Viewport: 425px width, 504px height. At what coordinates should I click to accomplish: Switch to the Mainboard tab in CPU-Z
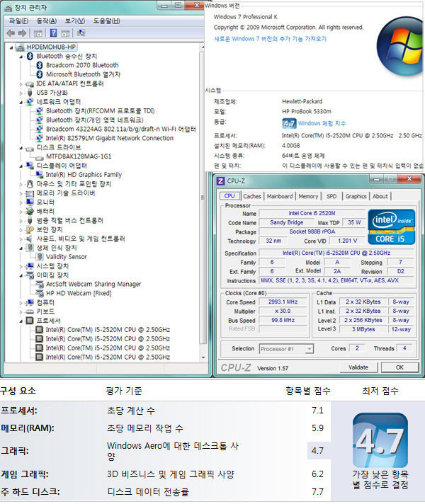pos(280,196)
